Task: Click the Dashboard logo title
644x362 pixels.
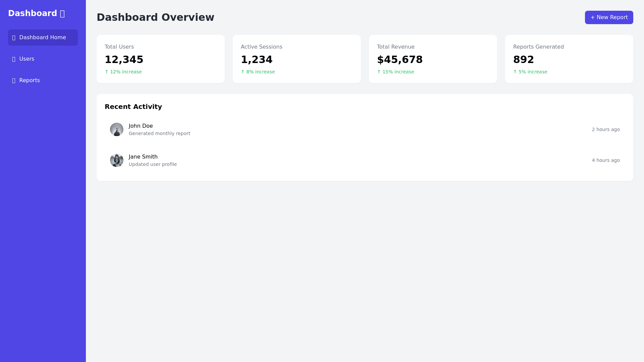Action: click(x=33, y=13)
